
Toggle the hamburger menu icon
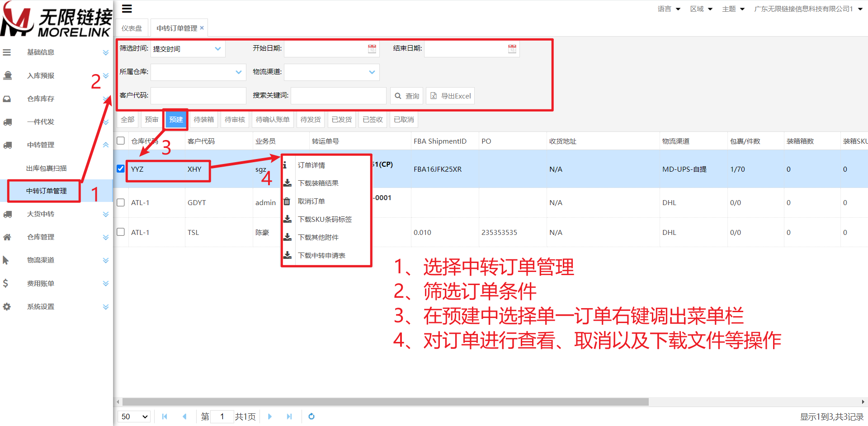127,9
